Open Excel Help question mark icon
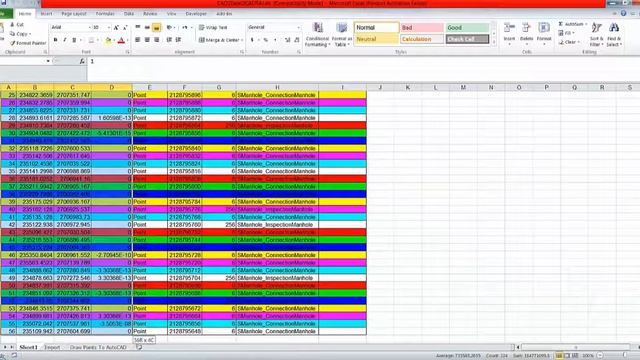 coord(623,13)
